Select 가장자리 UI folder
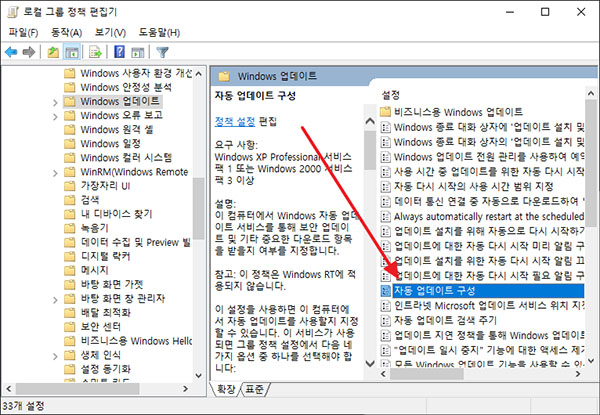This screenshot has width=600, height=415. tap(105, 186)
